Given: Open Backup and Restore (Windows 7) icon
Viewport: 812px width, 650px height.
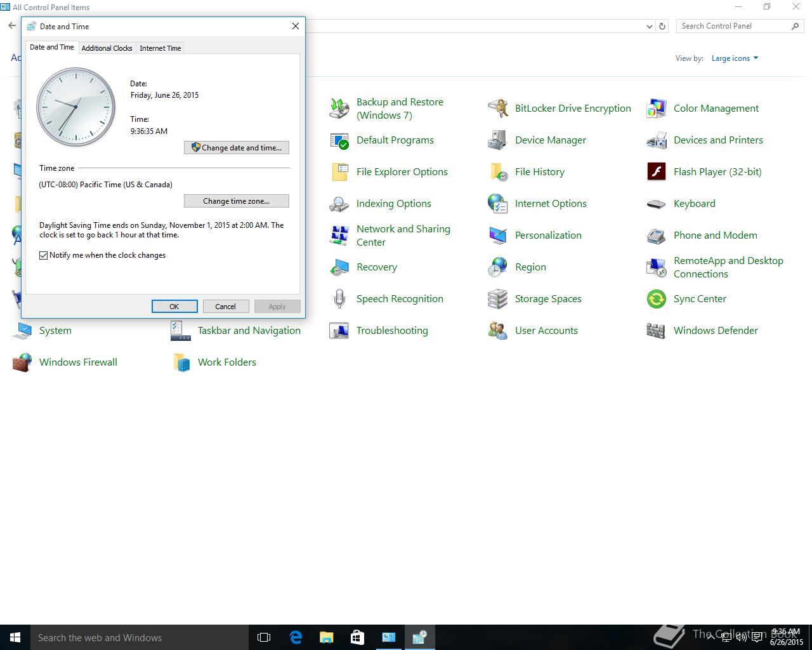Looking at the screenshot, I should [339, 109].
